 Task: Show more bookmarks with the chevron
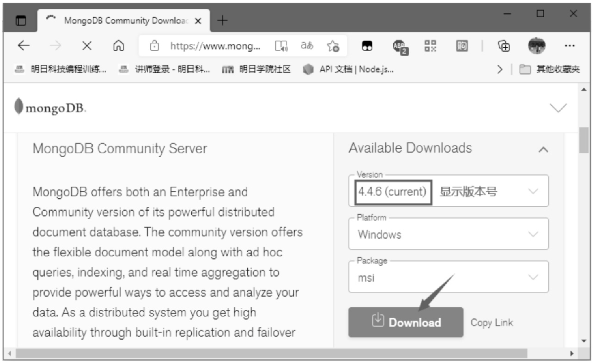500,69
